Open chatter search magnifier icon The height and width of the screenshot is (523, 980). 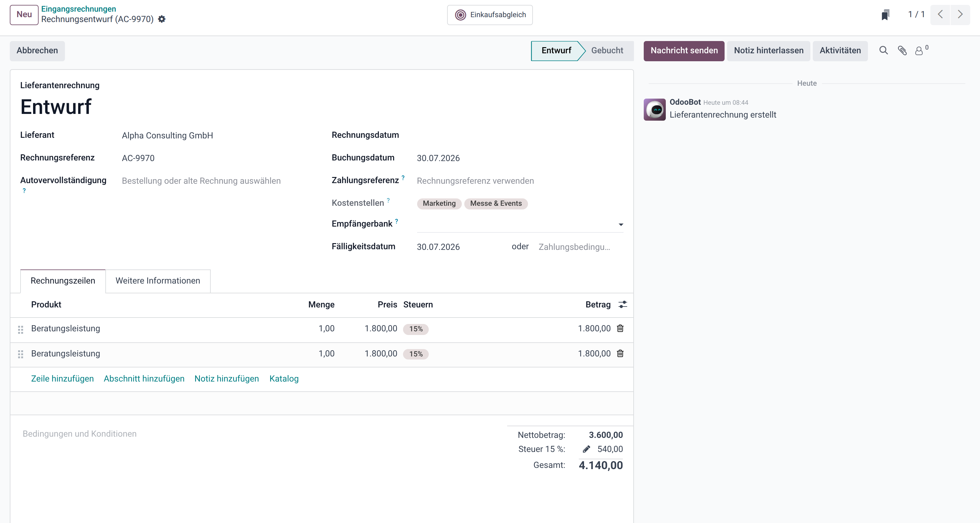click(x=883, y=51)
